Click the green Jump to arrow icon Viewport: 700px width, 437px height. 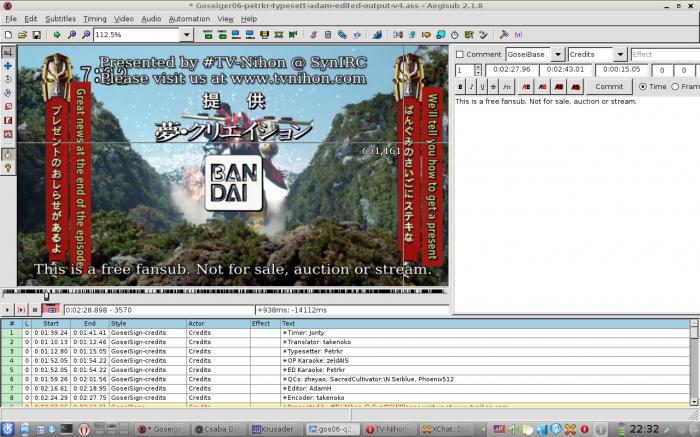click(x=57, y=34)
